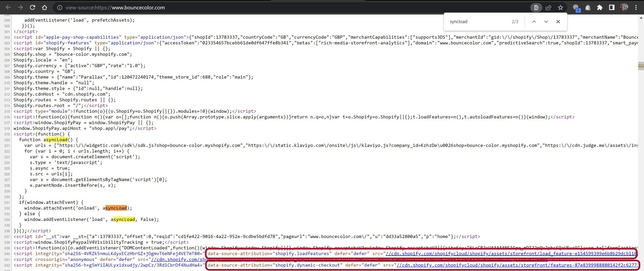This screenshot has width=644, height=271.
Task: Open the load_feature script link on line 340
Action: point(511,254)
